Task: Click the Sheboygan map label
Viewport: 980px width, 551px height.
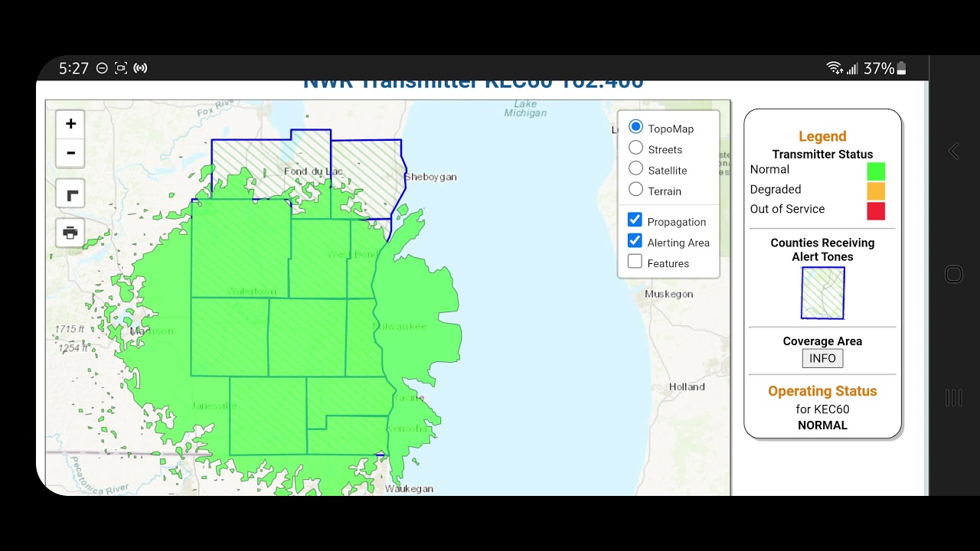Action: pos(430,177)
